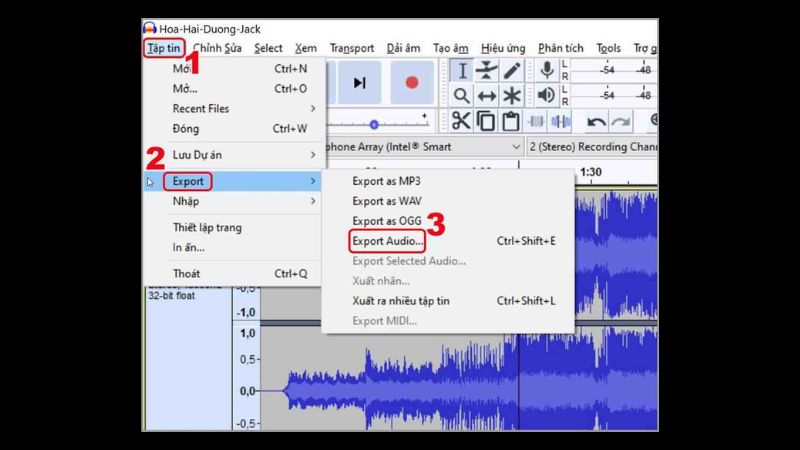Choose Mới from the file menu
The width and height of the screenshot is (800, 450).
(235, 68)
